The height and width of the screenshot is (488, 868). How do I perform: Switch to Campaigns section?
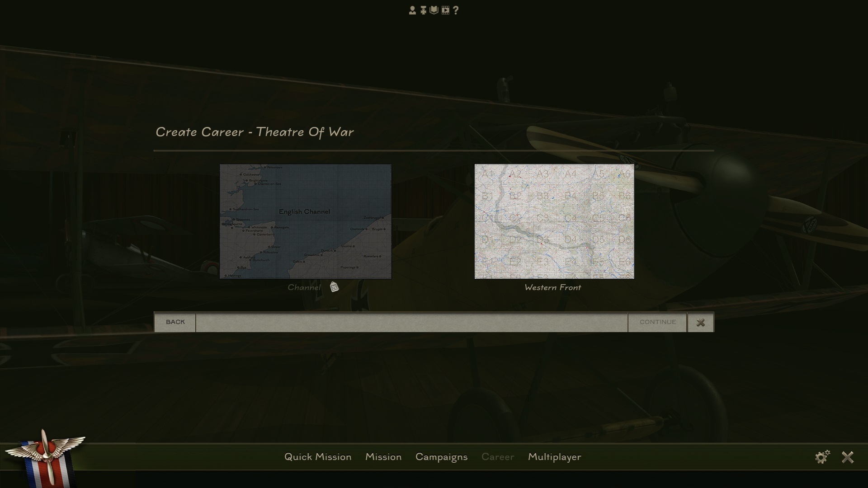pyautogui.click(x=441, y=457)
